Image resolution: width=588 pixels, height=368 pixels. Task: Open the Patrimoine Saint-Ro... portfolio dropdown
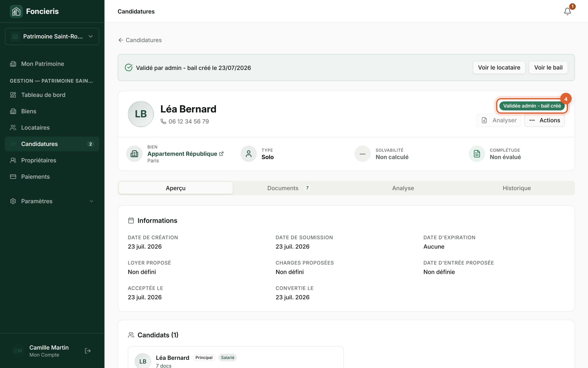52,37
